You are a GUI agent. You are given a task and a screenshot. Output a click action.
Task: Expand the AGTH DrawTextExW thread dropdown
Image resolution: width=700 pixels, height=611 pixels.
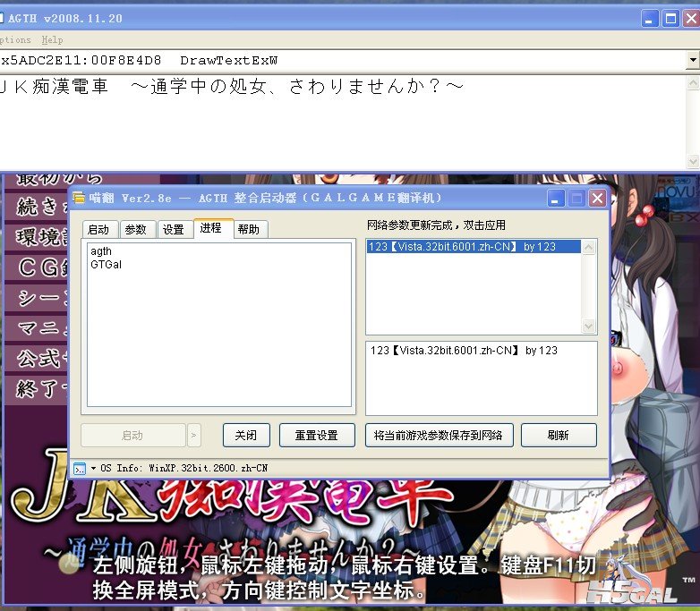693,60
